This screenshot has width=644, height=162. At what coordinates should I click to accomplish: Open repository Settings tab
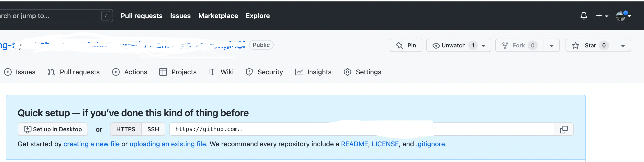point(362,72)
